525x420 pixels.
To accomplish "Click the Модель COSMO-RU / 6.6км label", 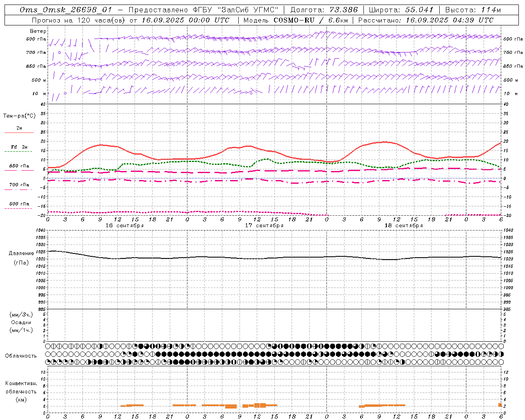I will (295, 20).
